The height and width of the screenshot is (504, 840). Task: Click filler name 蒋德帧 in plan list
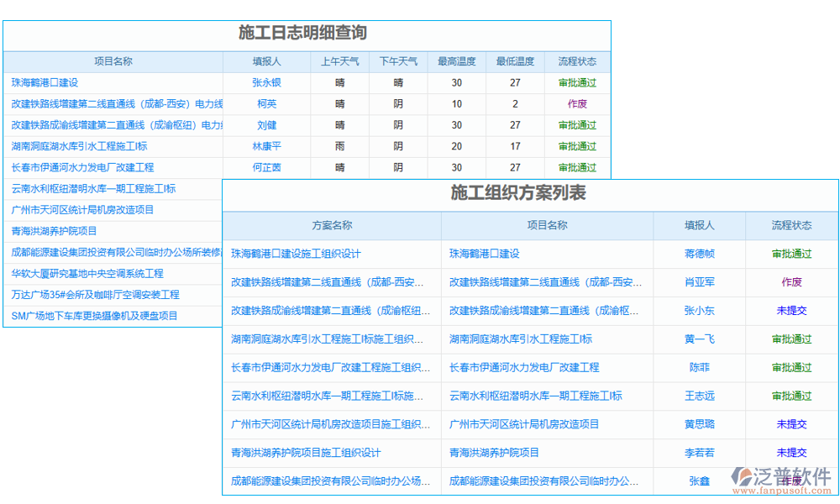click(699, 254)
